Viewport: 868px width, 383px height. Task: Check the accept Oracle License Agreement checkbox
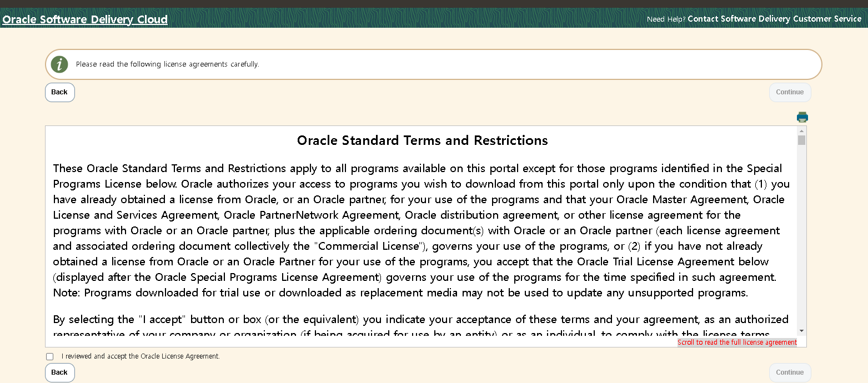point(50,356)
